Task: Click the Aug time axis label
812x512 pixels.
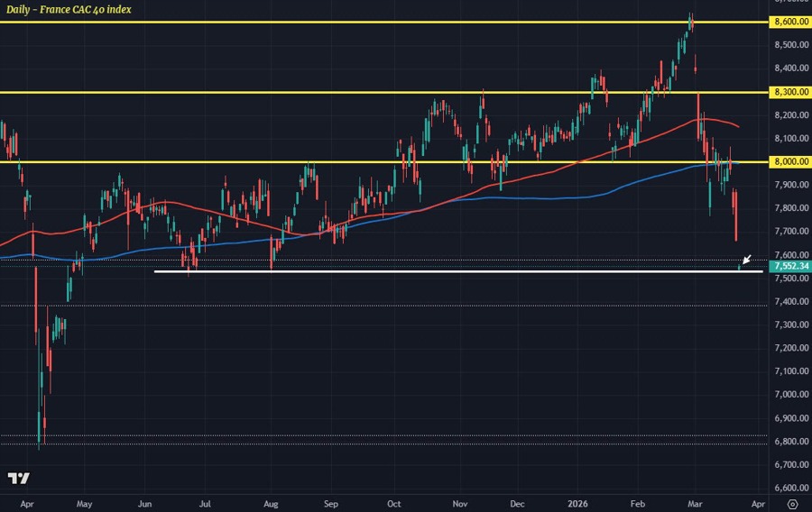Action: 271,504
